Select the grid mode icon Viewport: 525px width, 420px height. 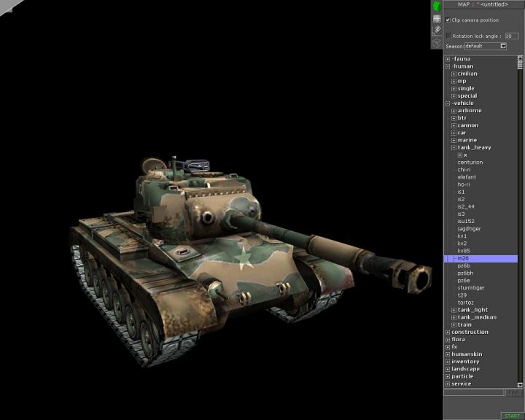(x=437, y=18)
